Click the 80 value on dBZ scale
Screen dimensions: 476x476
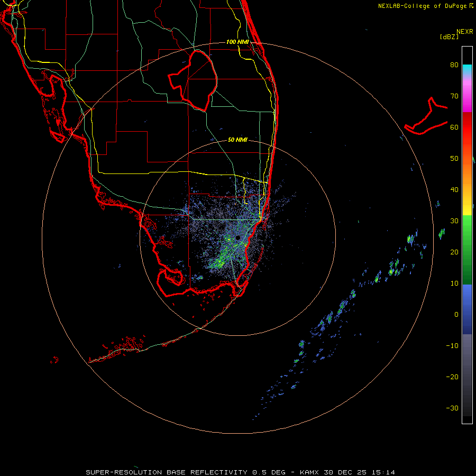point(454,65)
